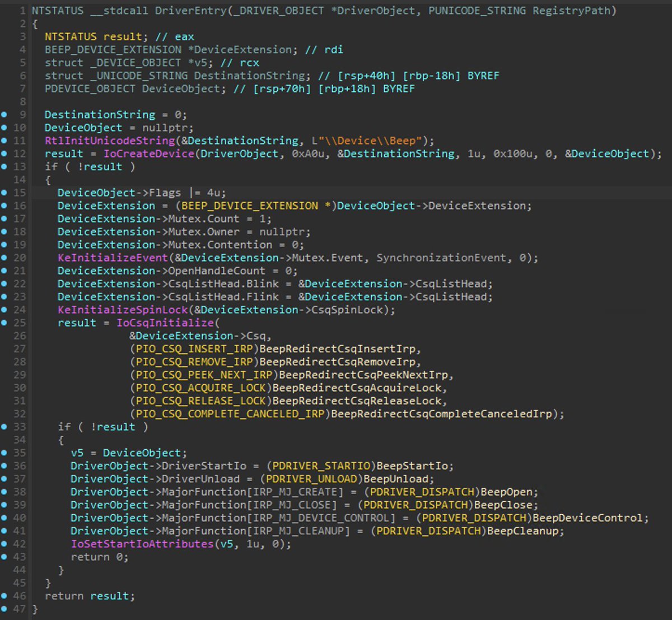Viewport: 672px width, 620px height.
Task: Toggle breakpoint dot on line 25
Action: pos(4,323)
